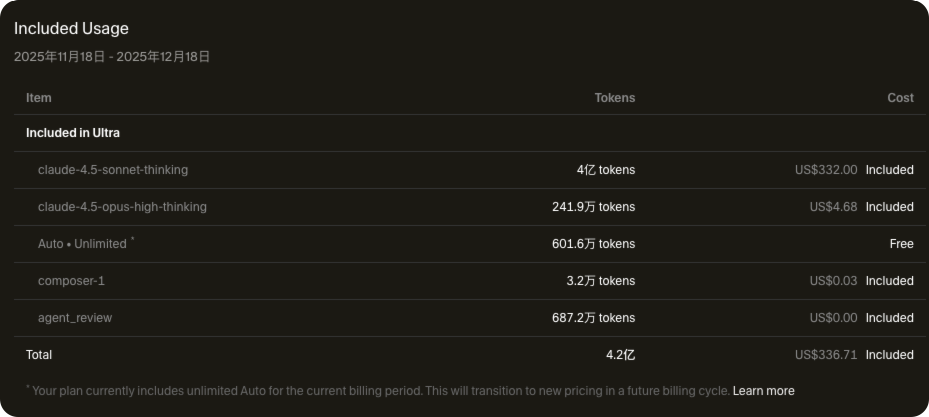Screen dimensions: 929x417
Task: Click the Item column header
Action: (x=39, y=98)
